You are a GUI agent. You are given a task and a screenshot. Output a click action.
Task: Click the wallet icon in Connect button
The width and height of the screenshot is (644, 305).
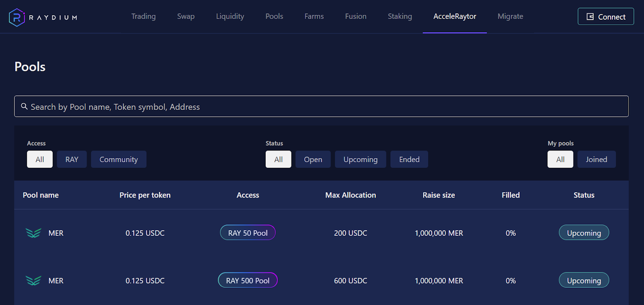[590, 16]
